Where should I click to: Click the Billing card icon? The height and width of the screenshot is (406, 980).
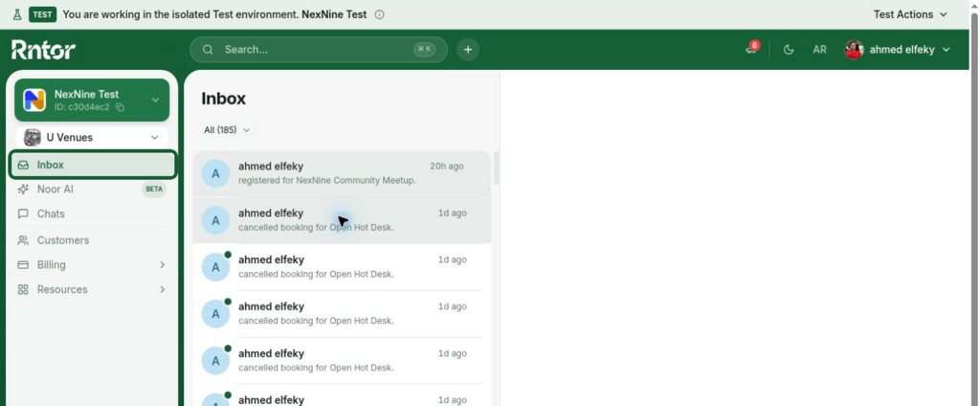[23, 264]
